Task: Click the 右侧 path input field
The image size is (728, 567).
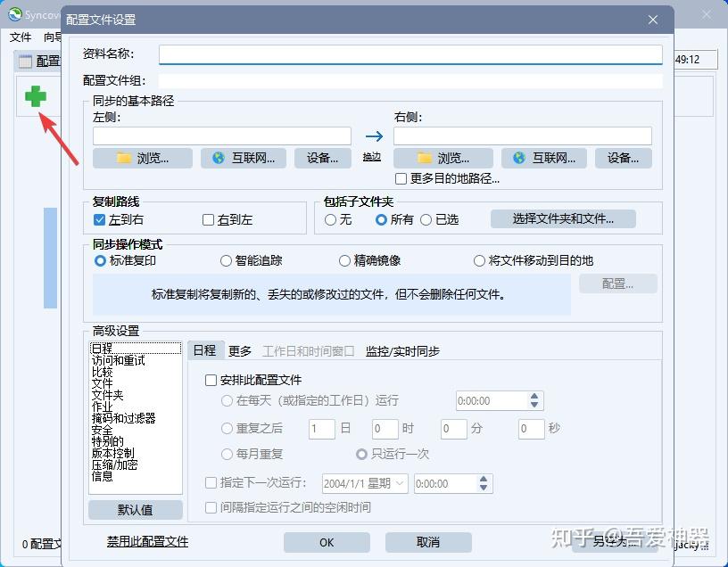Action: tap(523, 136)
